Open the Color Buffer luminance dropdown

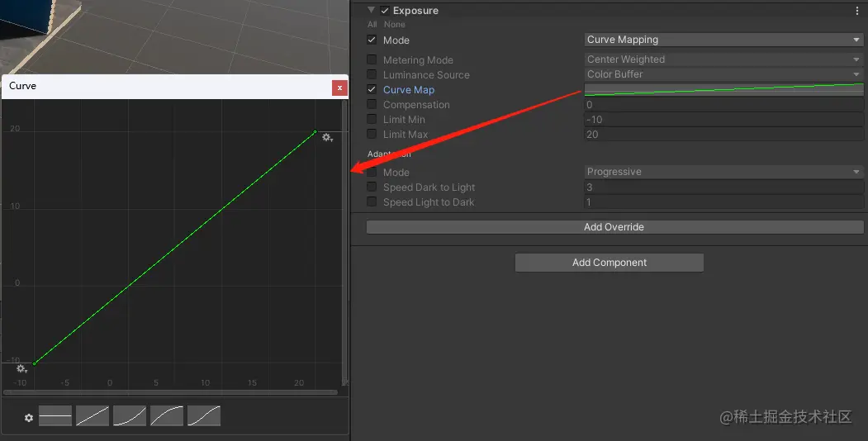(x=723, y=74)
